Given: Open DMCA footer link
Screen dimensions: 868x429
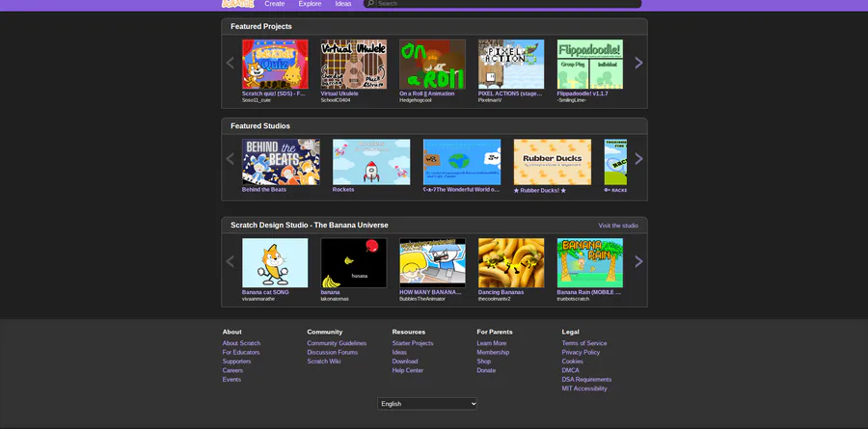Looking at the screenshot, I should [571, 370].
